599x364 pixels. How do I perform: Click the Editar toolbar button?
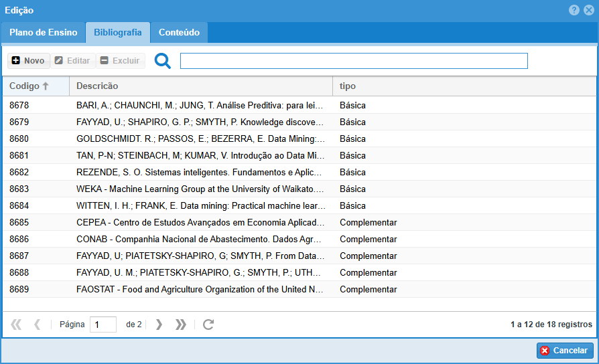pos(72,61)
